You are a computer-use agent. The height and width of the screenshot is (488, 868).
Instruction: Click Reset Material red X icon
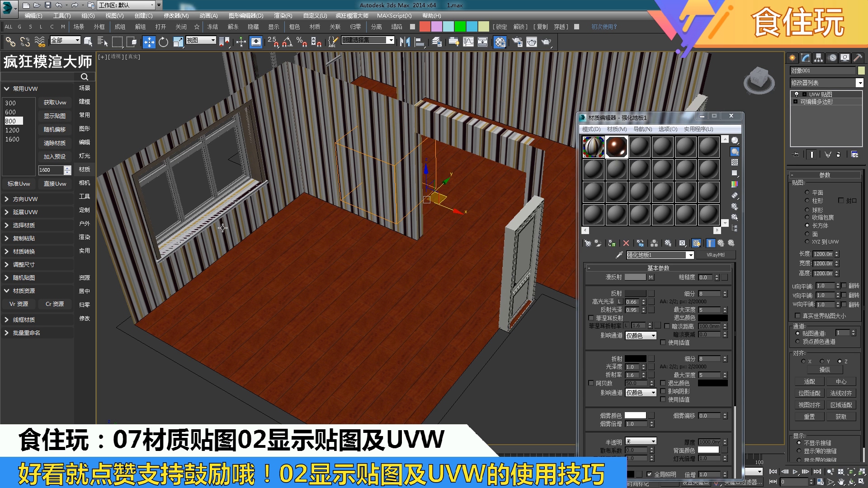point(626,243)
